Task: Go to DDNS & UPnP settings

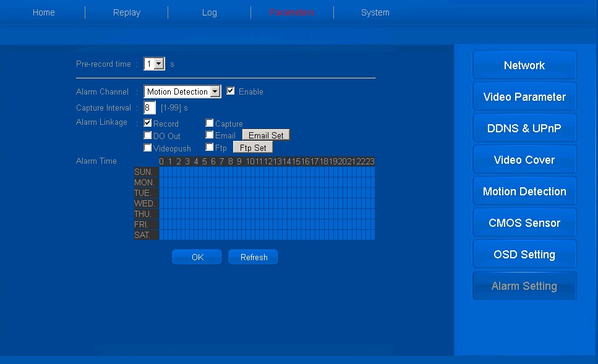Action: 524,129
